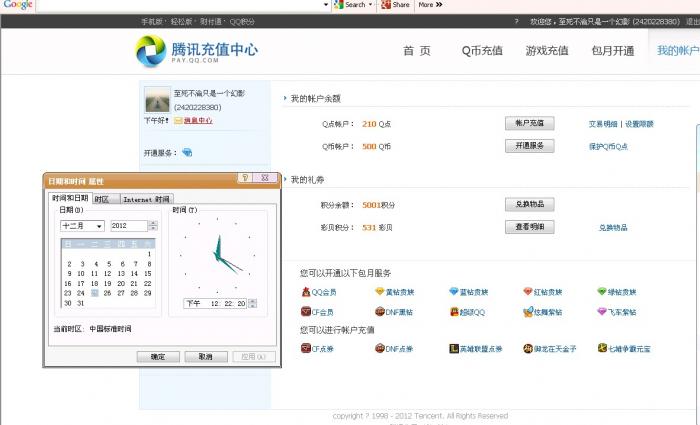
Task: Click the 超级QQ service icon
Action: point(454,311)
